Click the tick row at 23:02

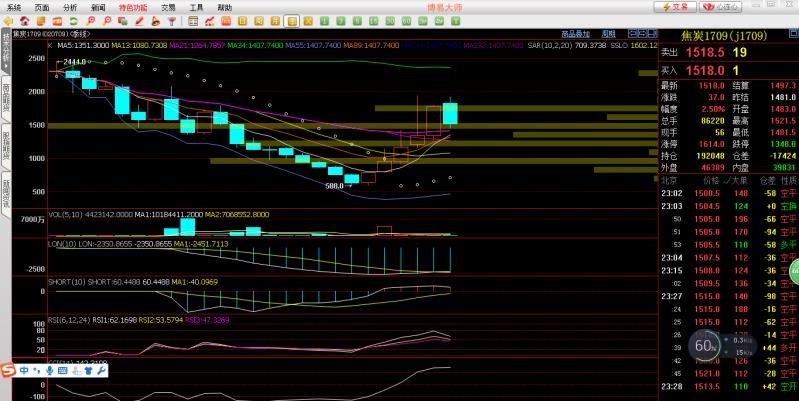[729, 194]
